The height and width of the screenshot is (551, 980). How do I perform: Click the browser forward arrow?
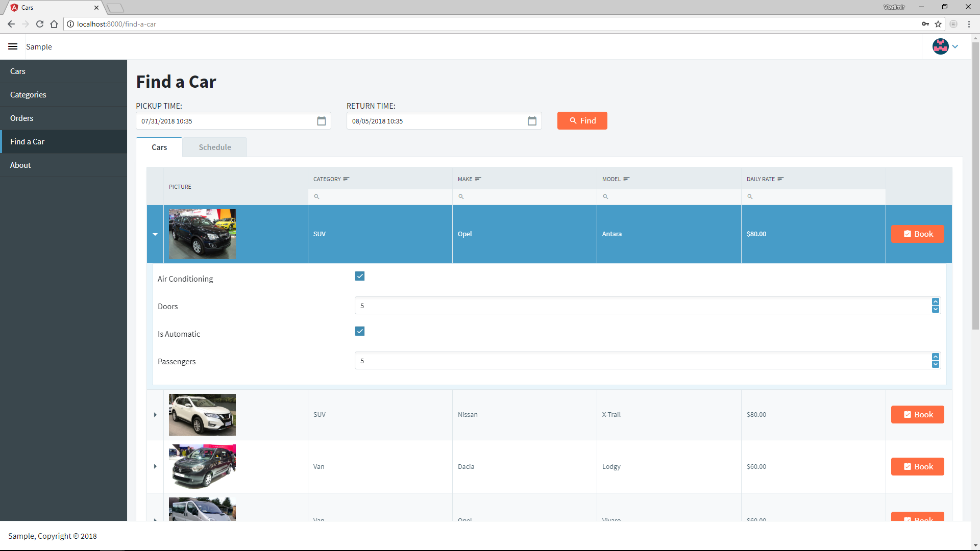click(x=26, y=24)
